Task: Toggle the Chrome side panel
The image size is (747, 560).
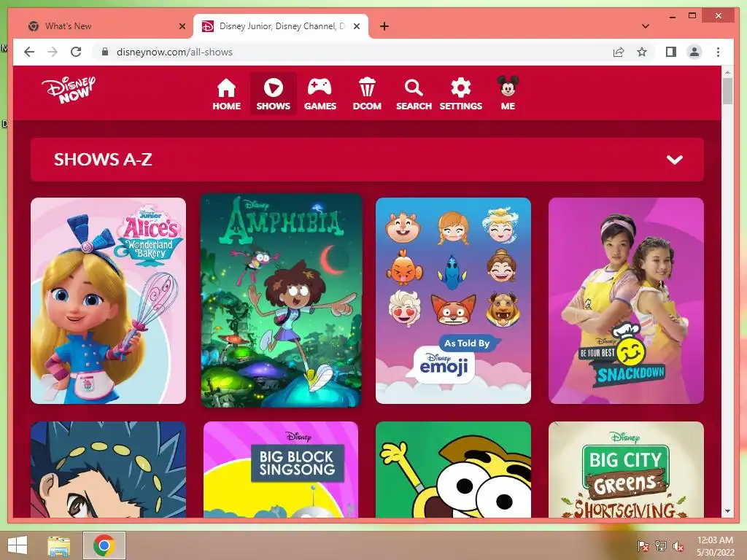Action: click(x=671, y=52)
